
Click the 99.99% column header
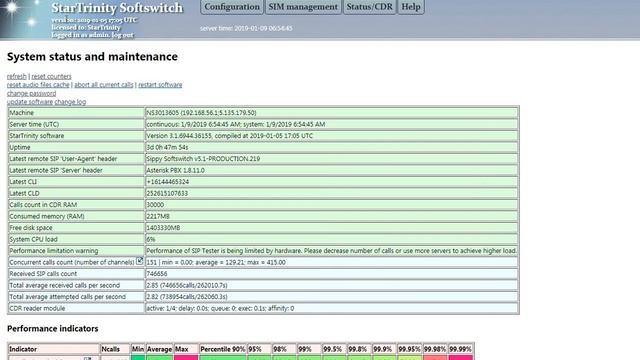pos(460,349)
